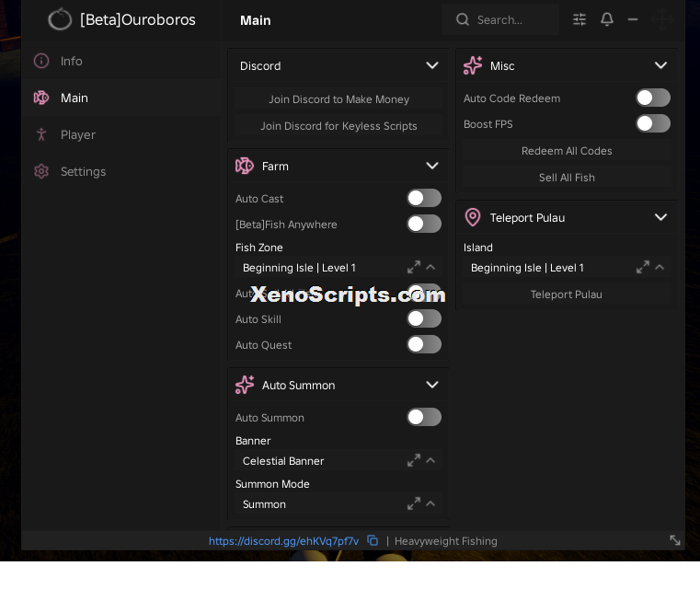Click the search magnifier icon

pos(463,19)
